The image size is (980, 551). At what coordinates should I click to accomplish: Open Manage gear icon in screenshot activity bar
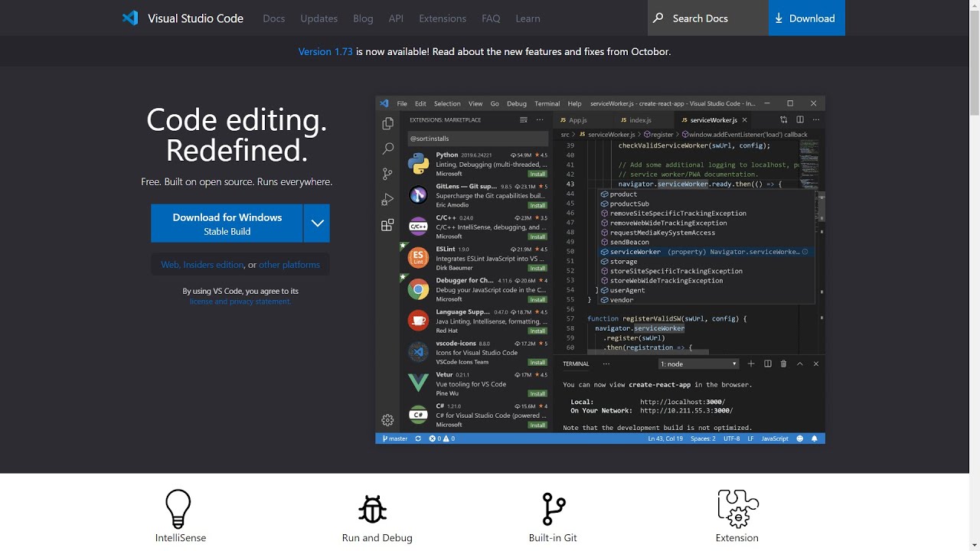click(387, 420)
